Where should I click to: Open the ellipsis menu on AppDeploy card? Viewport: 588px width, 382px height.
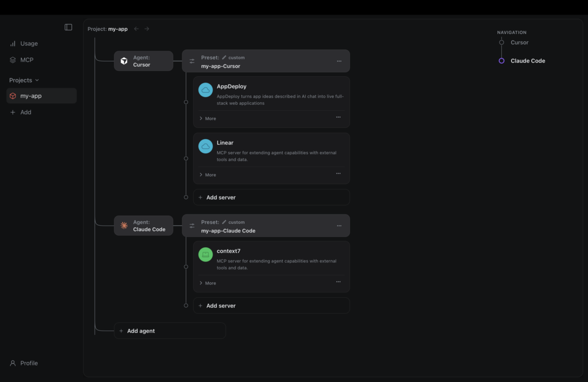pos(338,118)
